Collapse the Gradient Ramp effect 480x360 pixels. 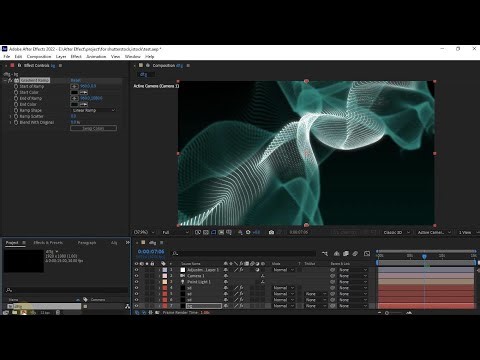coord(5,80)
